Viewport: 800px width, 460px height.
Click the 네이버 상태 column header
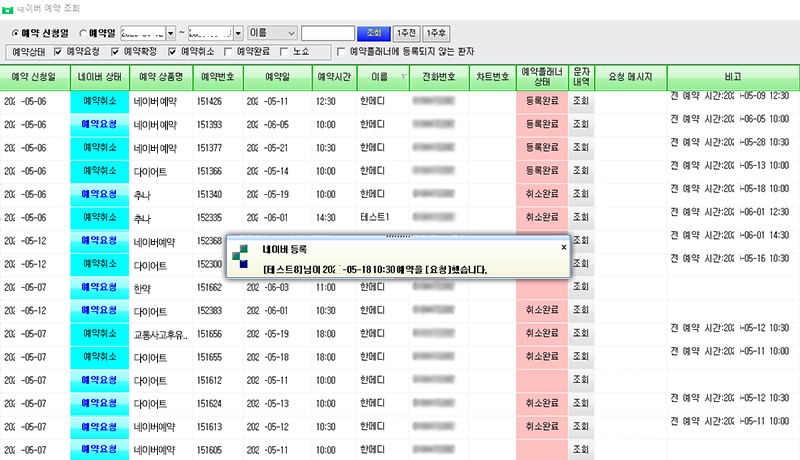[99, 77]
